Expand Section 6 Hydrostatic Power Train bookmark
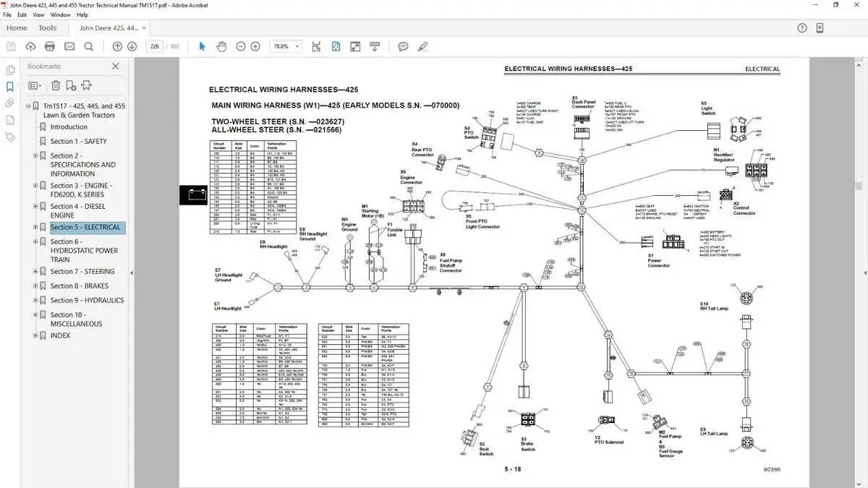 click(x=35, y=242)
